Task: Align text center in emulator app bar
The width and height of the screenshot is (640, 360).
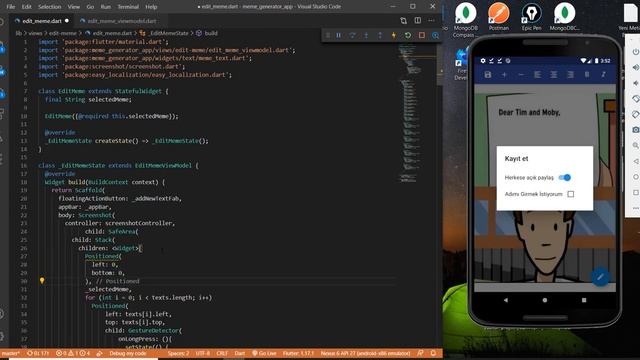Action: [554, 75]
